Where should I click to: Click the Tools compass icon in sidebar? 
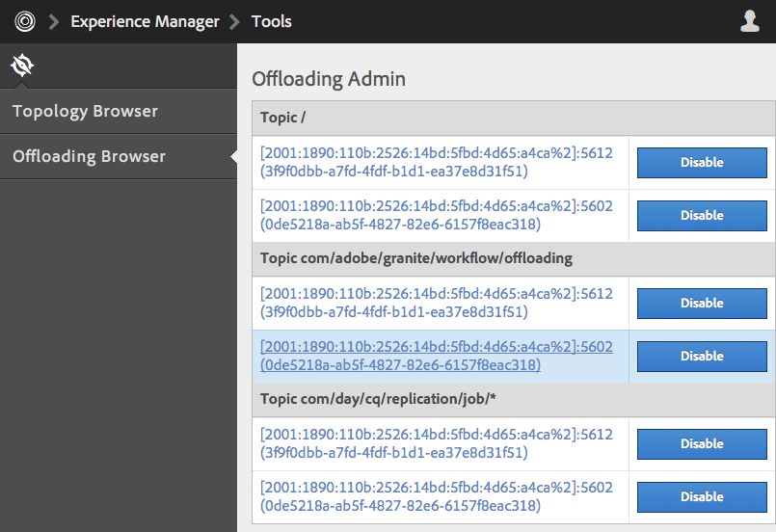click(22, 66)
